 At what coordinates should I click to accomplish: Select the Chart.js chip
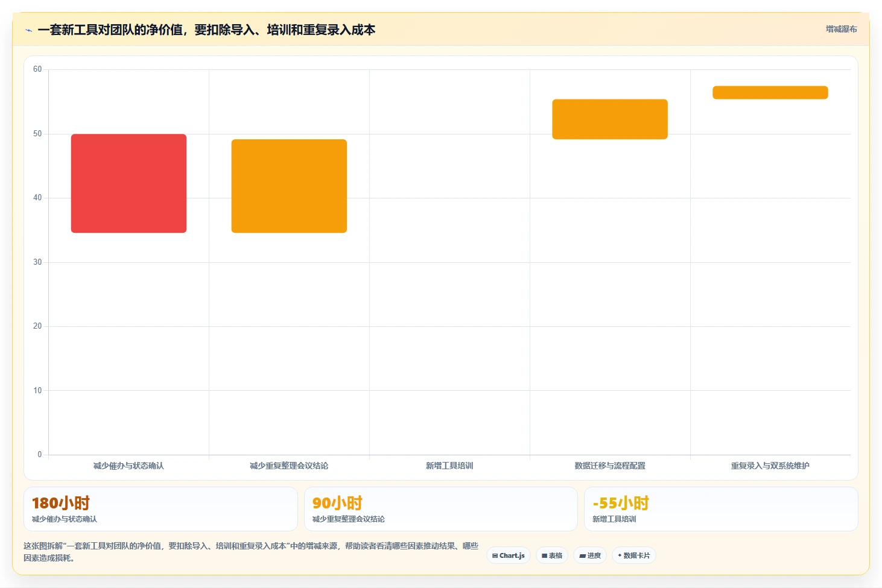(509, 555)
